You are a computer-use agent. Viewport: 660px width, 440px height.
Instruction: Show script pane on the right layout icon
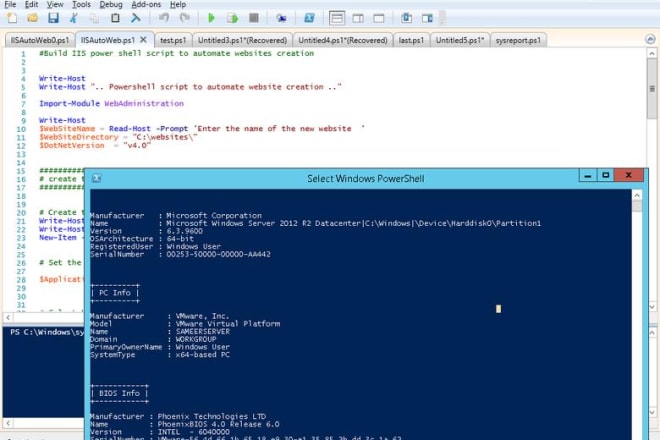[358, 18]
